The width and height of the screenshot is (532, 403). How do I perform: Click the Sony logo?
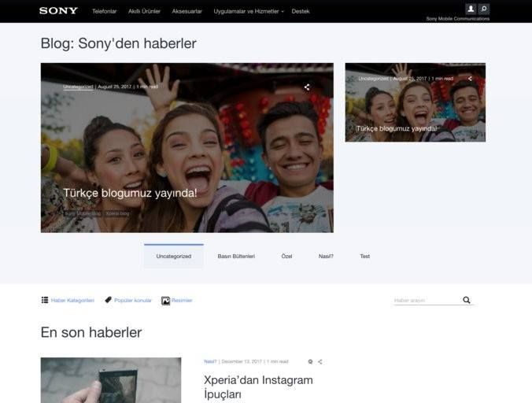click(x=58, y=11)
